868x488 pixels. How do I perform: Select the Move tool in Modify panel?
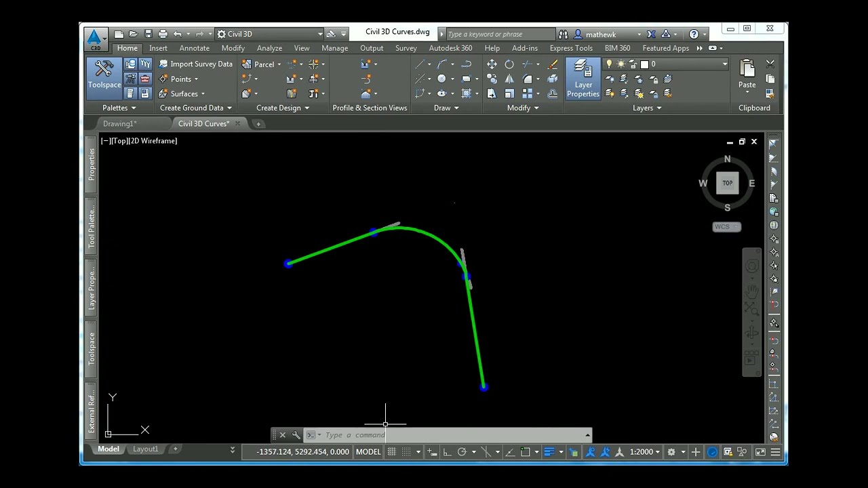pos(492,64)
